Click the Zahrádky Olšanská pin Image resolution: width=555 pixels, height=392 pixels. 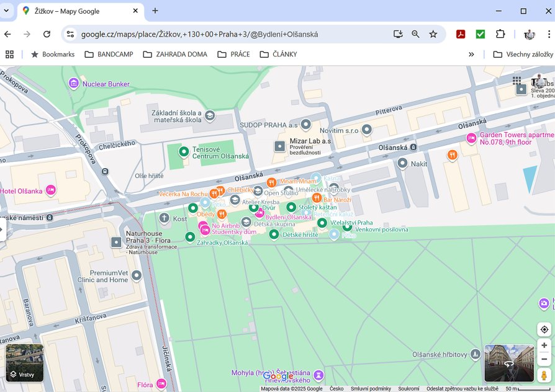click(190, 237)
